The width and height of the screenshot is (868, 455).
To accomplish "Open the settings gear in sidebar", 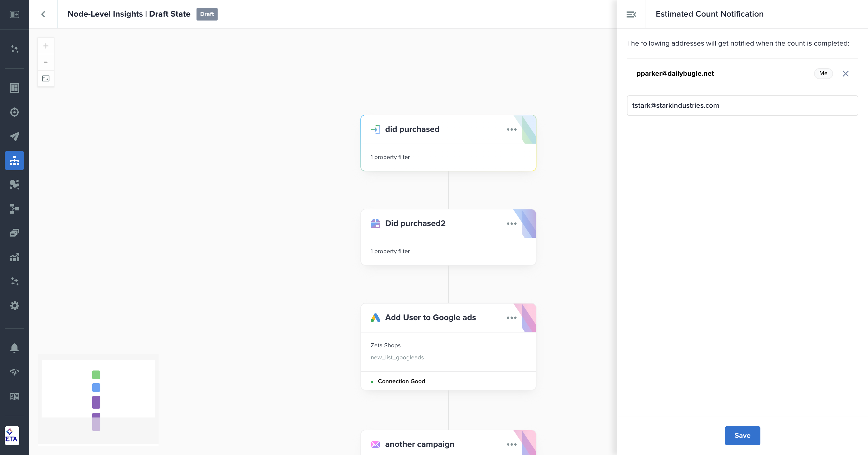I will click(x=14, y=306).
